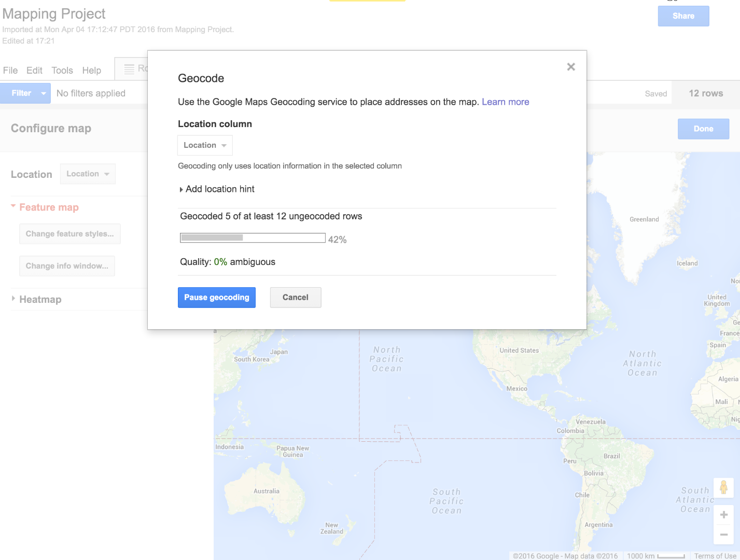This screenshot has width=740, height=560.
Task: Open the Location dropdown in Configure map
Action: click(x=87, y=174)
